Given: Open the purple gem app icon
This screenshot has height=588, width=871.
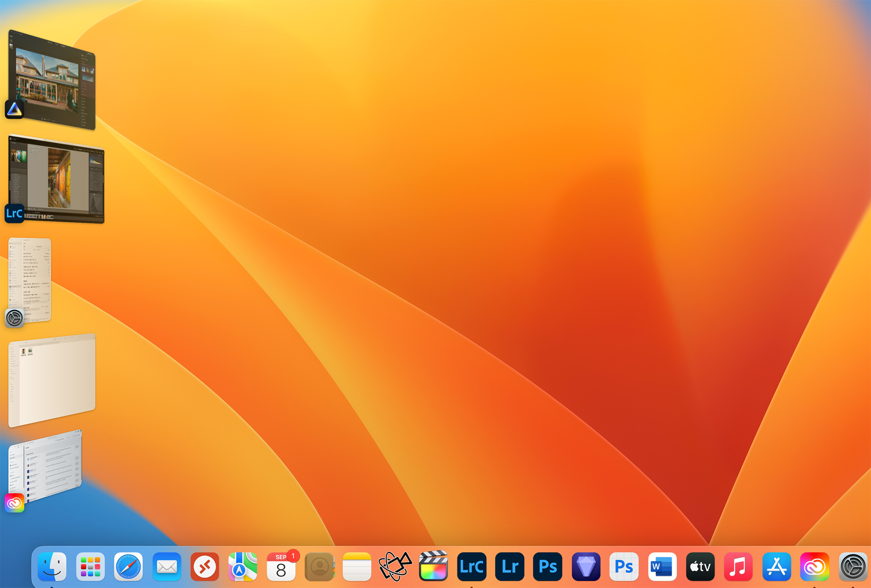Looking at the screenshot, I should (586, 566).
